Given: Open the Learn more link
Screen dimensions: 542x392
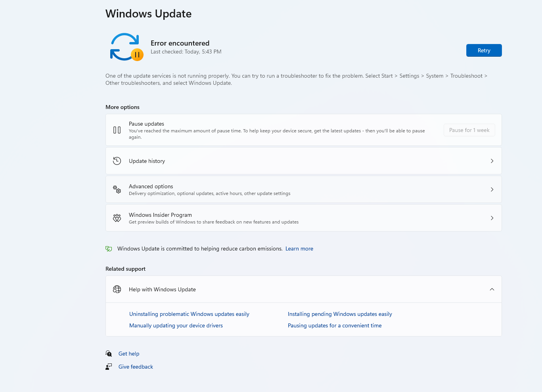Looking at the screenshot, I should coord(299,249).
